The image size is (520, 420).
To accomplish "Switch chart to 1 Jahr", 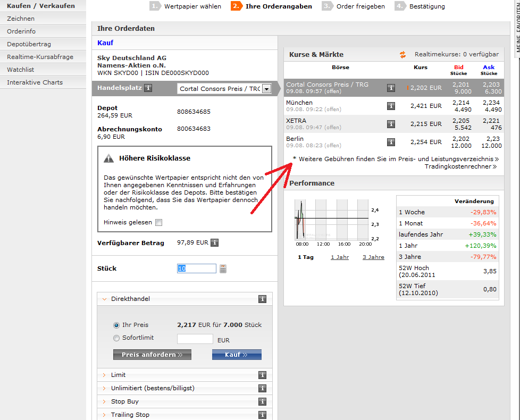I will [340, 257].
